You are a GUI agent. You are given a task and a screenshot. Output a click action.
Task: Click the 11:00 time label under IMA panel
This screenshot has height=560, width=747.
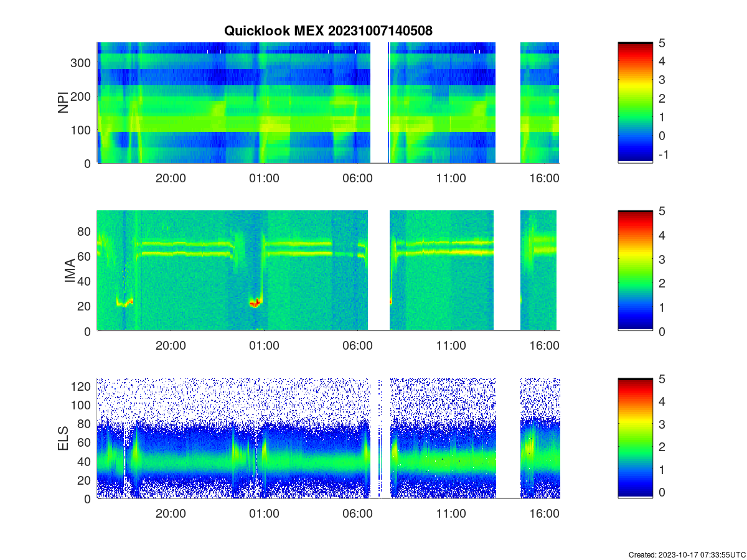point(451,346)
